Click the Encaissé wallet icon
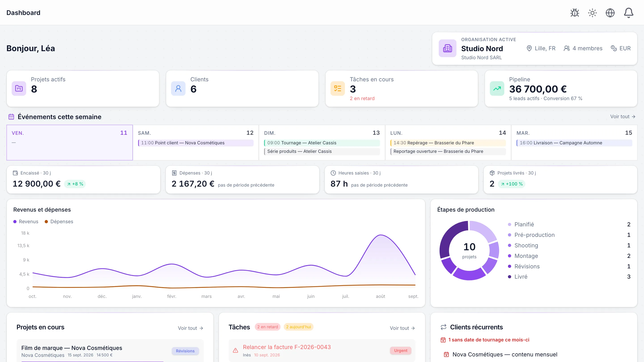The height and width of the screenshot is (362, 644). pyautogui.click(x=15, y=173)
